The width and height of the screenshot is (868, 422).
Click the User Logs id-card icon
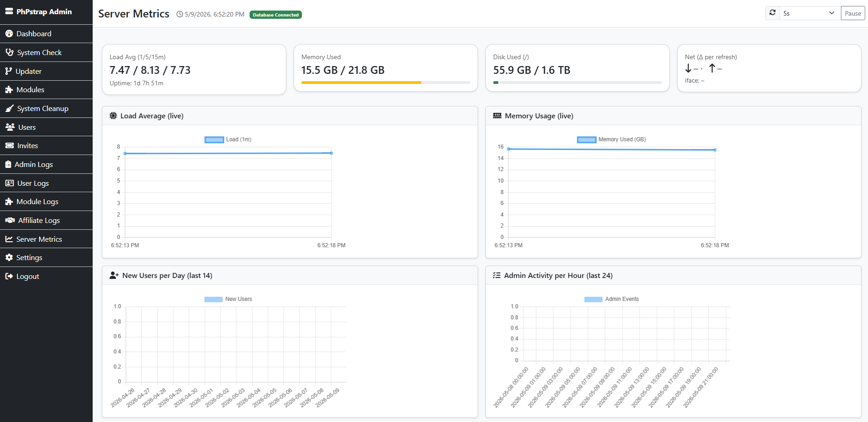10,183
